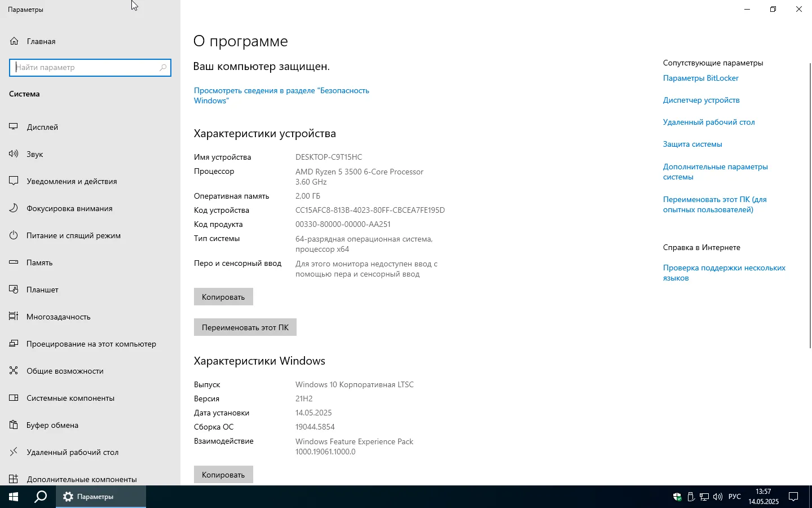
Task: Focus the Найти параметр search field
Action: pos(90,68)
